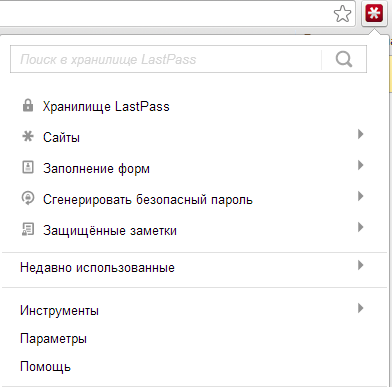The width and height of the screenshot is (392, 387).
Task: Click the asterisk icon beside Сайты
Action: [x=28, y=136]
